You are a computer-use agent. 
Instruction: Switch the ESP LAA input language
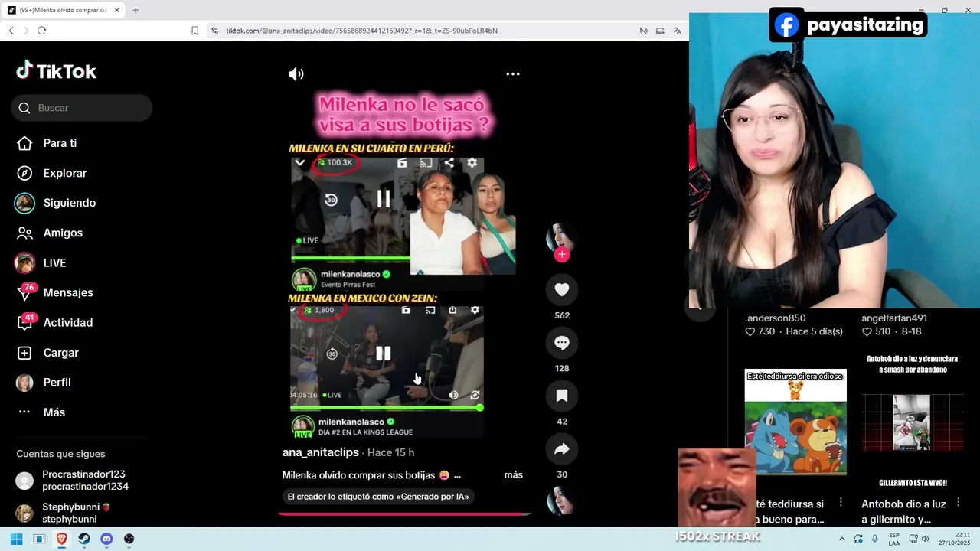coord(894,539)
